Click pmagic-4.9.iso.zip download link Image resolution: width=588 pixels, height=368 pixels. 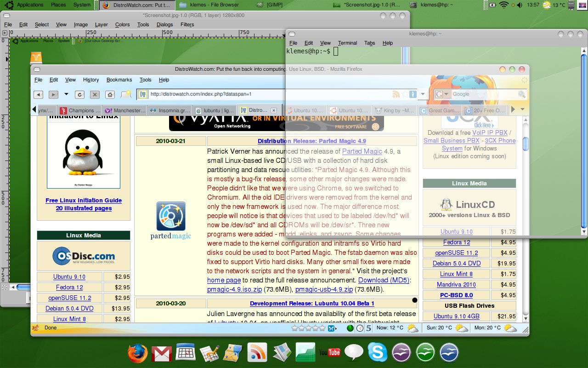coord(234,289)
